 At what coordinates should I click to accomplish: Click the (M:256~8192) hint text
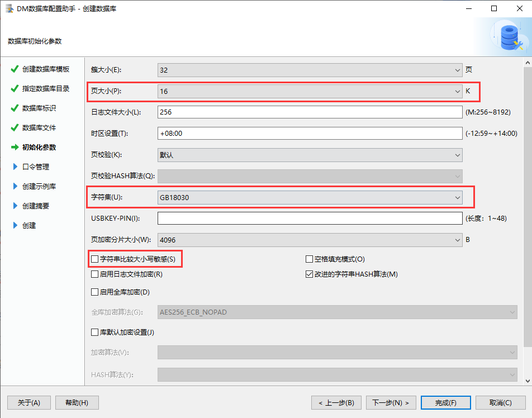[488, 112]
